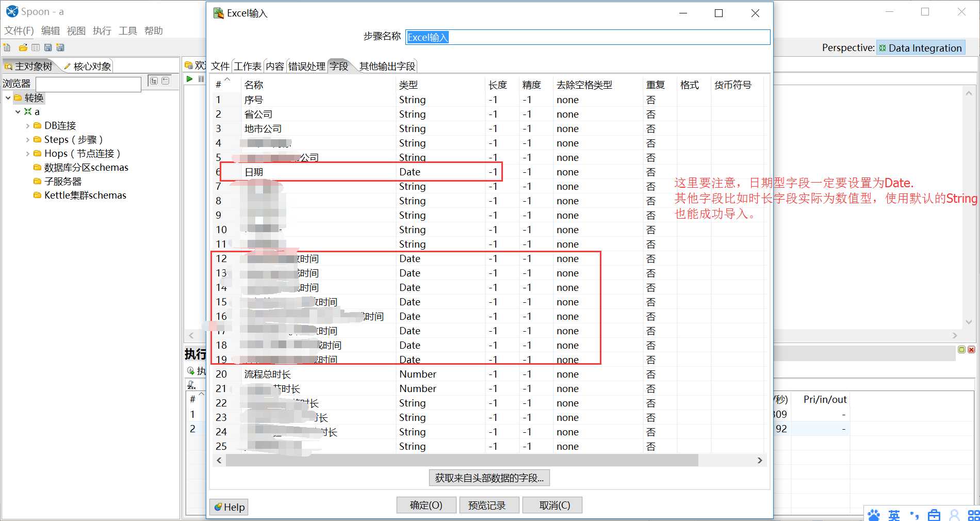
Task: Click the horizontal scrollbar of fields table
Action: pos(462,460)
